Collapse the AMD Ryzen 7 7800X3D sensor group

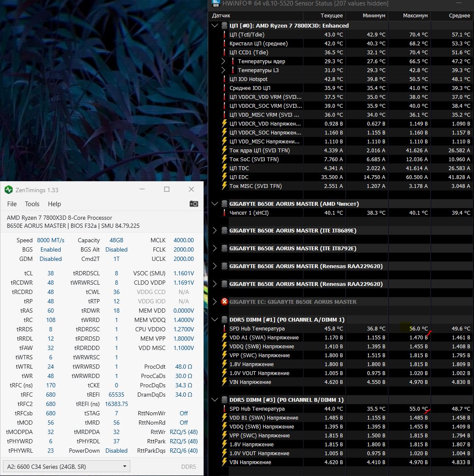(x=215, y=25)
